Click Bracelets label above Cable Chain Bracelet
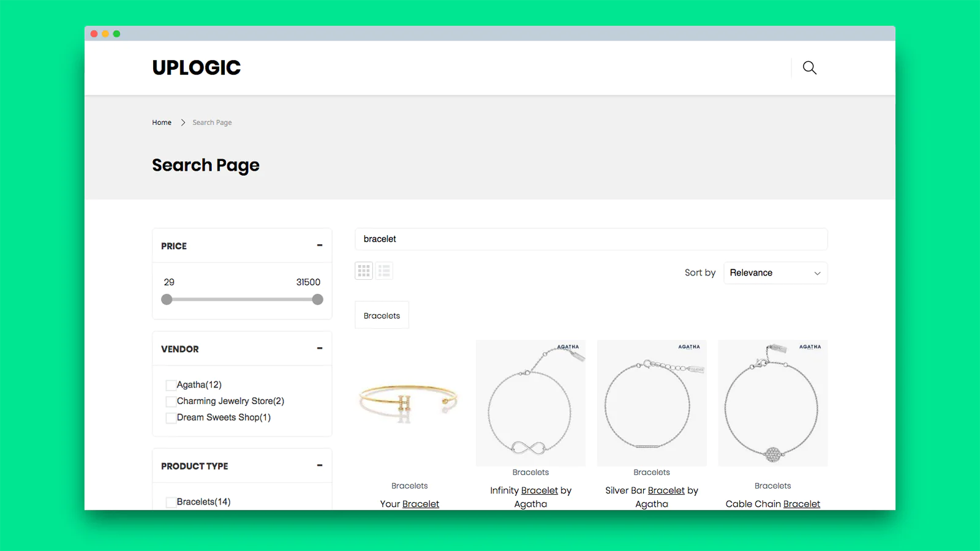Screen dimensions: 980x551 [x=773, y=485]
